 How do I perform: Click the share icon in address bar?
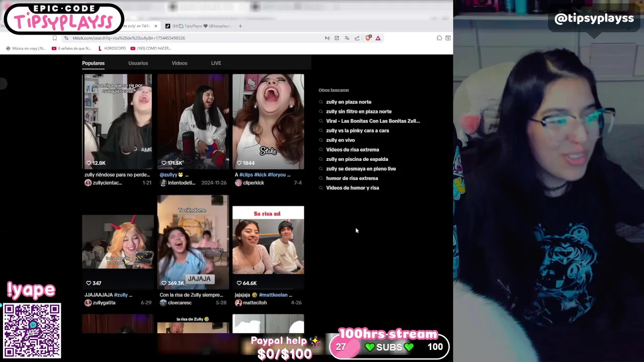pos(357,38)
